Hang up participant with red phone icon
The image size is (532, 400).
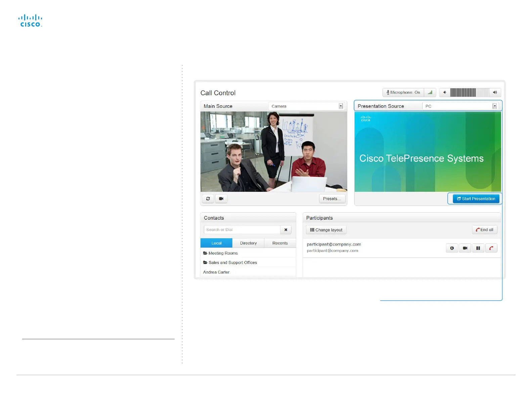click(491, 248)
